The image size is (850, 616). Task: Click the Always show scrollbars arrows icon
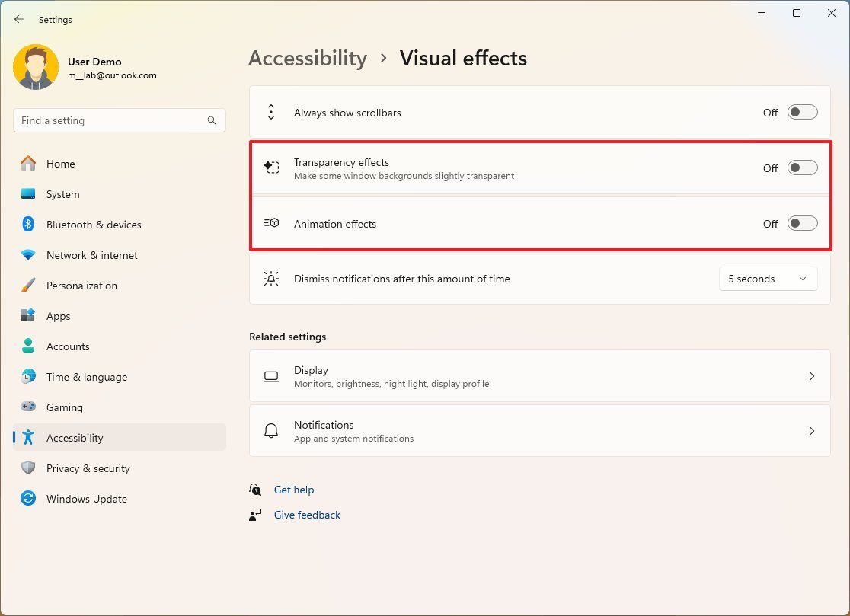(271, 112)
